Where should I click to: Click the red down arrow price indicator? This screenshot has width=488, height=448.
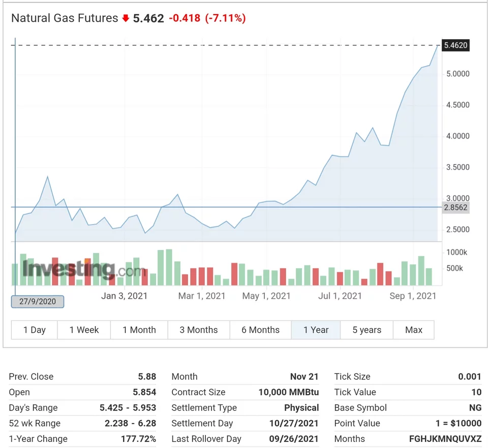(x=126, y=19)
